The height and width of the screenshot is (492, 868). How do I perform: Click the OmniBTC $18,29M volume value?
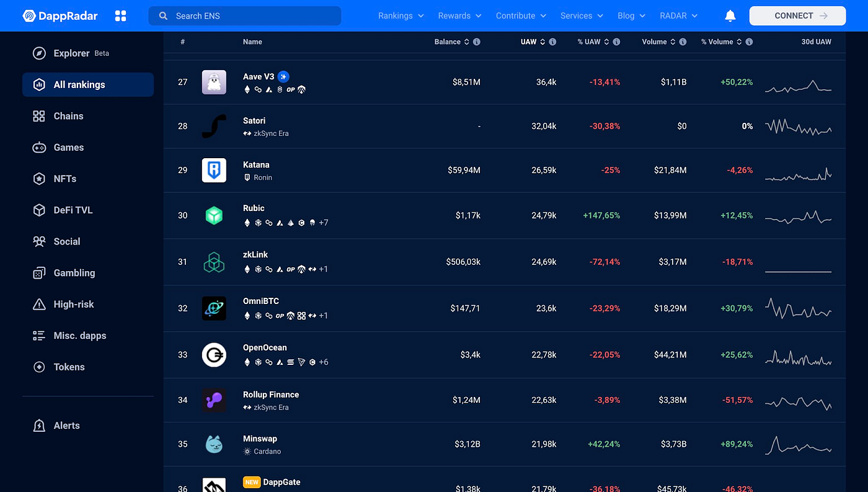[670, 308]
